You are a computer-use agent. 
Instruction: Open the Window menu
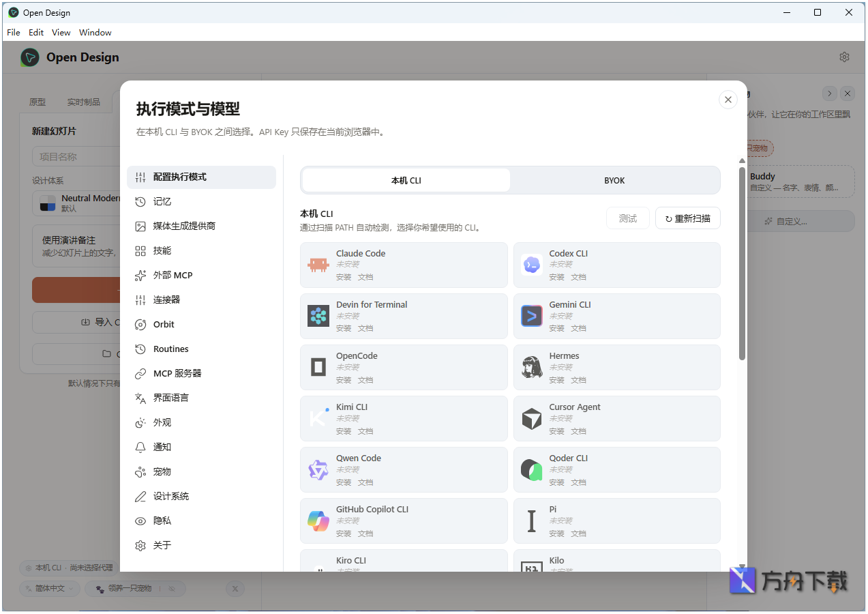95,32
